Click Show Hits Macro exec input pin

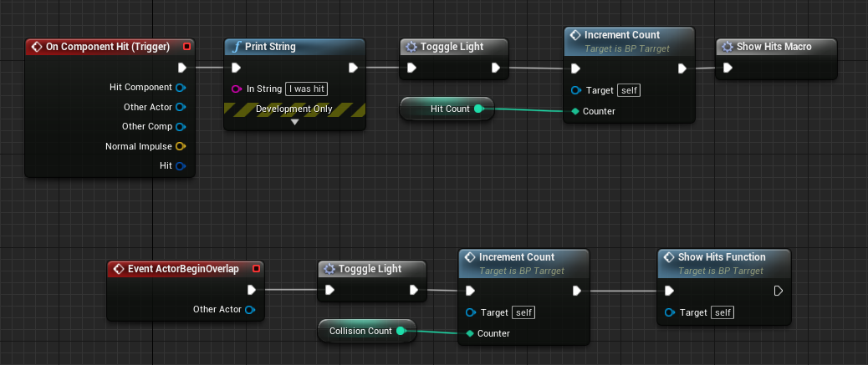pos(727,68)
